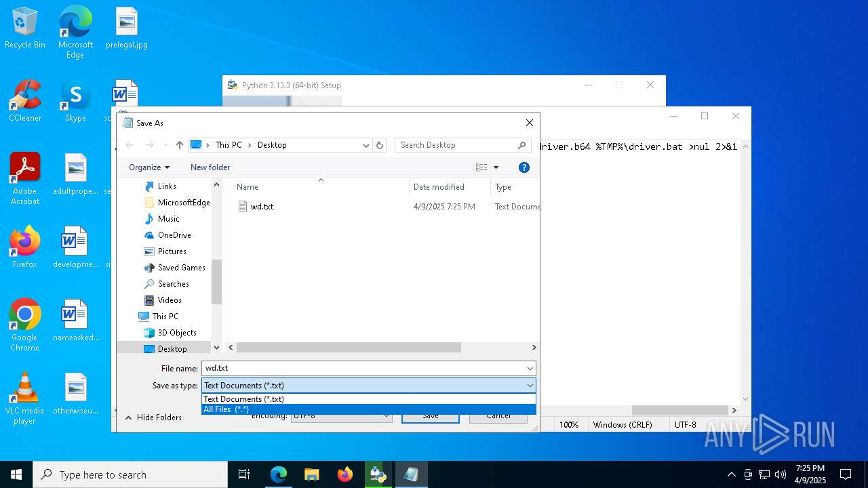
Task: Open the recent locations dropdown arrow
Action: coord(165,145)
